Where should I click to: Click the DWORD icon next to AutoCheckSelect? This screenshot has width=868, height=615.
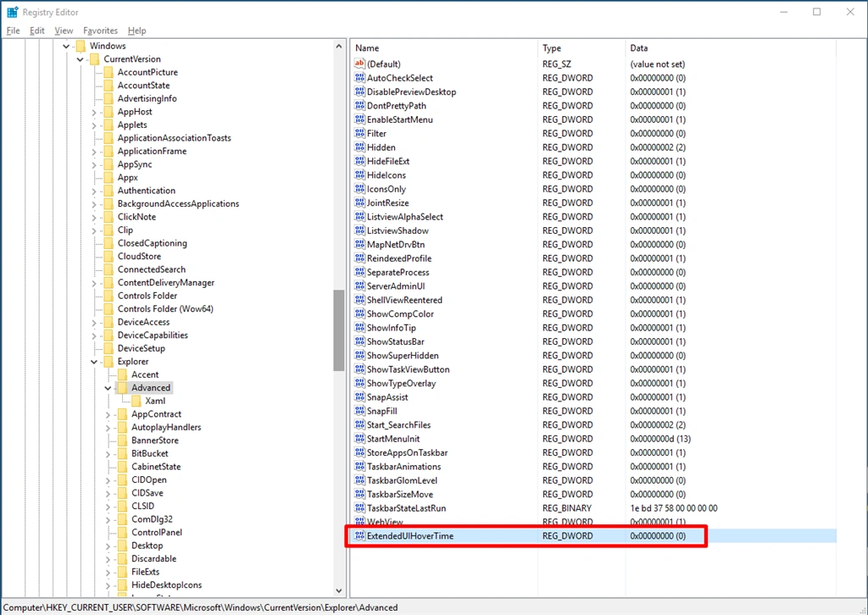[359, 78]
